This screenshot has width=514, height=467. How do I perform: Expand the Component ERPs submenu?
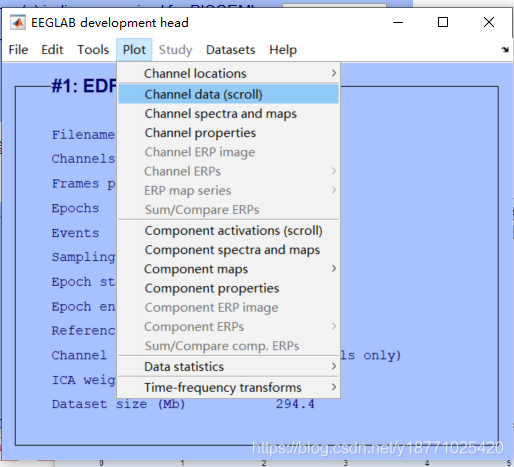click(x=229, y=327)
